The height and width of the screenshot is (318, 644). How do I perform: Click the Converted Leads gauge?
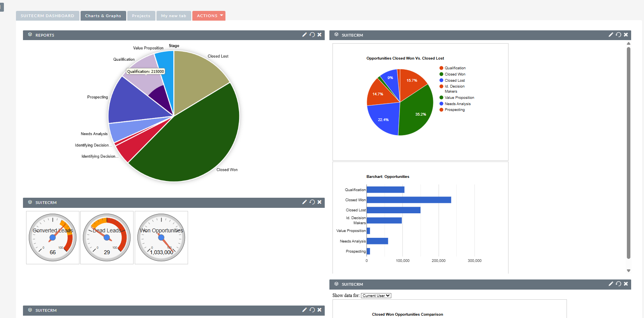(53, 237)
